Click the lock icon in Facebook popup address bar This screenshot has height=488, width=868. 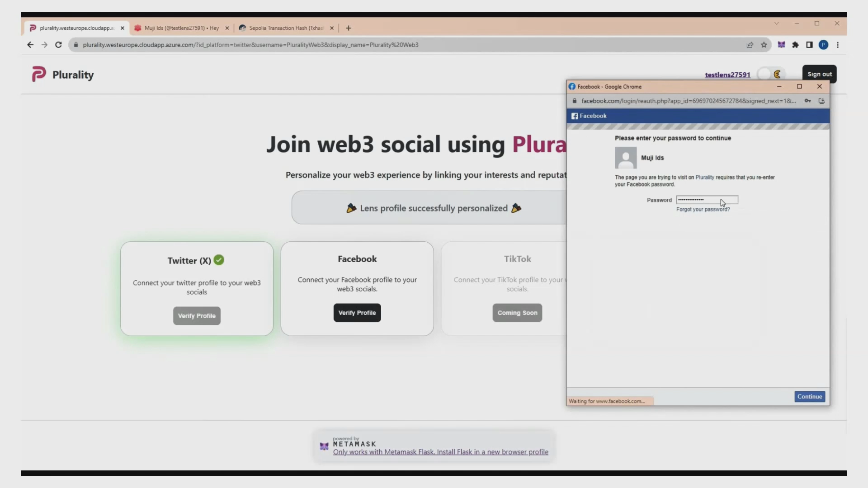point(575,101)
